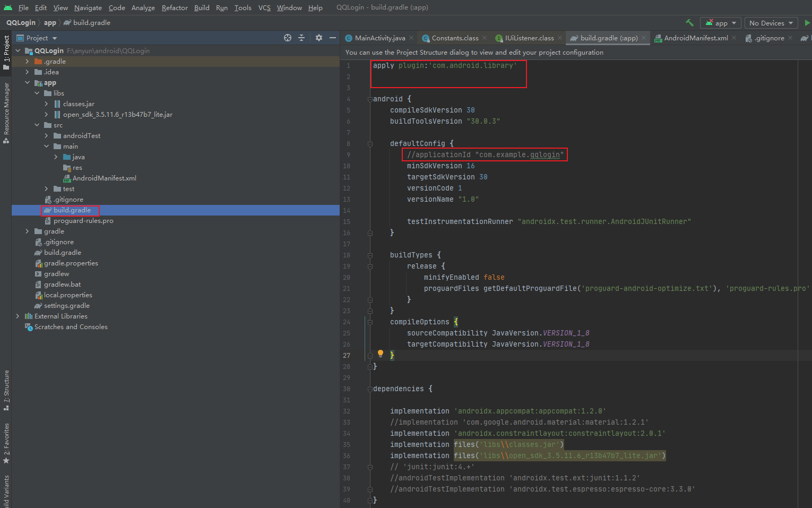Image resolution: width=812 pixels, height=508 pixels.
Task: Open the VCS menu
Action: (264, 7)
